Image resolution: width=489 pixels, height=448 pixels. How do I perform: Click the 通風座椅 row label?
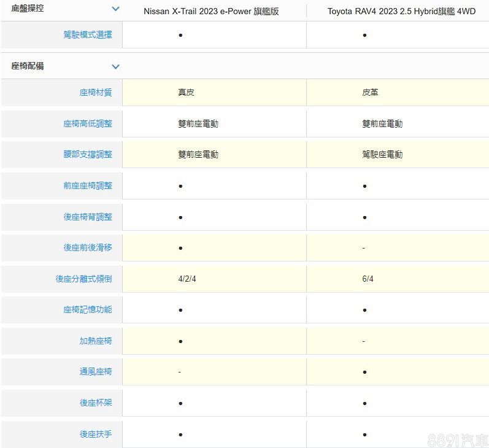(x=96, y=372)
